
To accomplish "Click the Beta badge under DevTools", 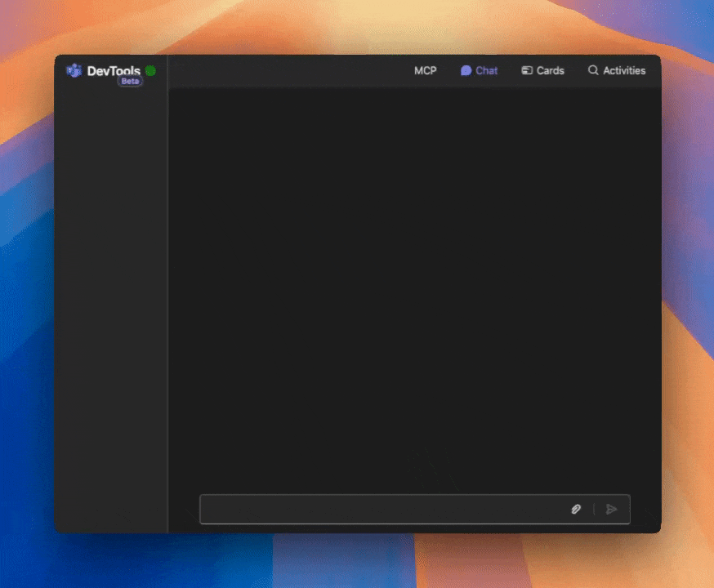I will [128, 82].
